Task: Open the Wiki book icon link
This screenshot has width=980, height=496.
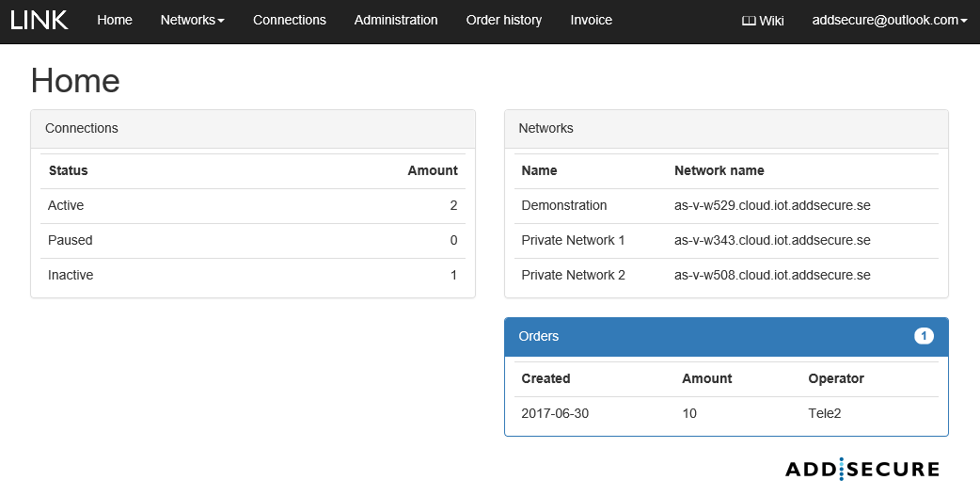Action: pos(762,21)
